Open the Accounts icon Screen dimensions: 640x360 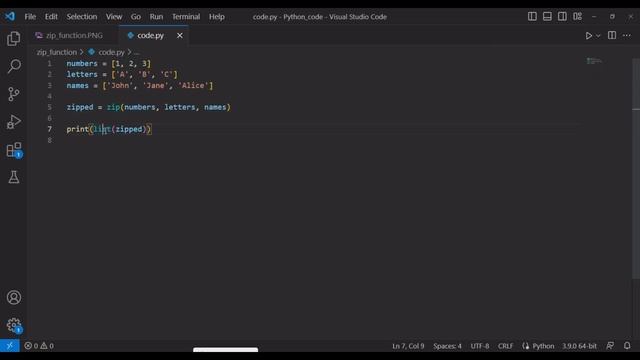pos(13,297)
